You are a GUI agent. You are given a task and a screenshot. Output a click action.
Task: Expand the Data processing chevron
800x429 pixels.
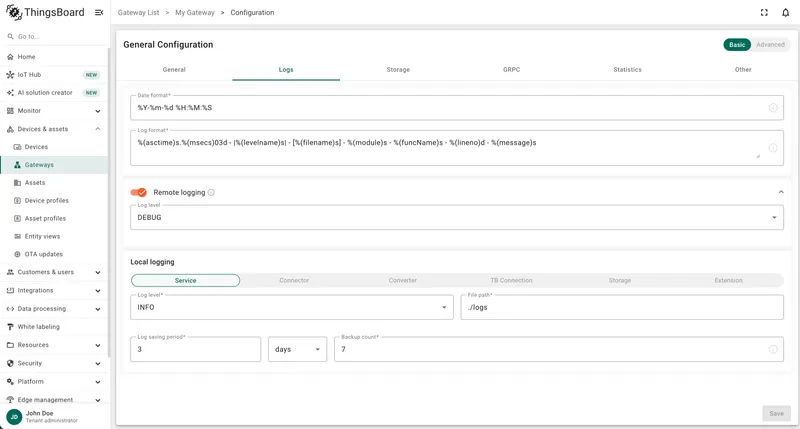click(98, 309)
